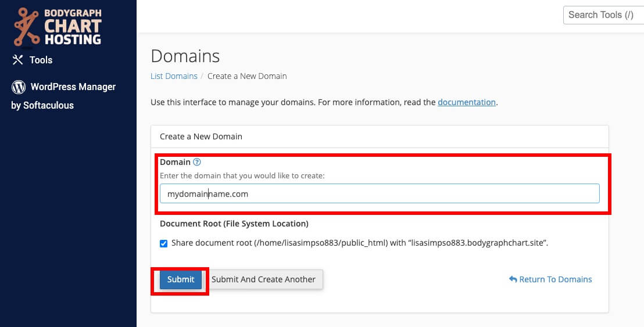Click the Create a New Domain panel header
This screenshot has height=327, width=644.
click(380, 136)
